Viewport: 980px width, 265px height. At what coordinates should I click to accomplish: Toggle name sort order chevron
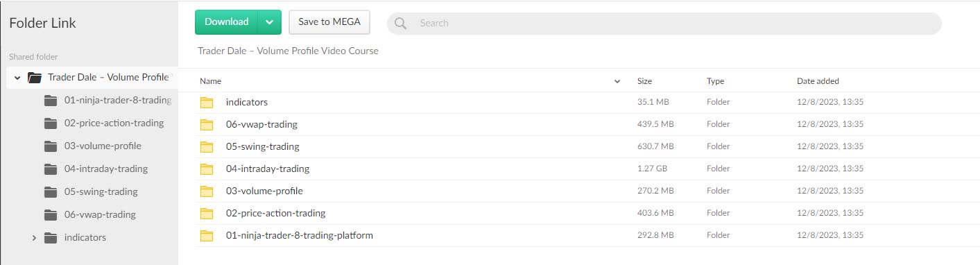[x=617, y=82]
